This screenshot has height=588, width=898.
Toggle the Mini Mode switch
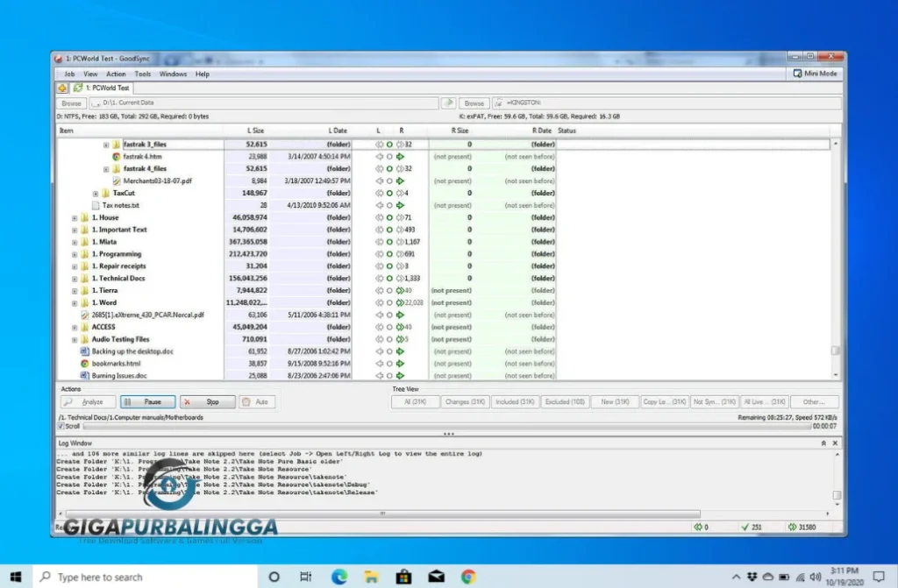coord(814,74)
